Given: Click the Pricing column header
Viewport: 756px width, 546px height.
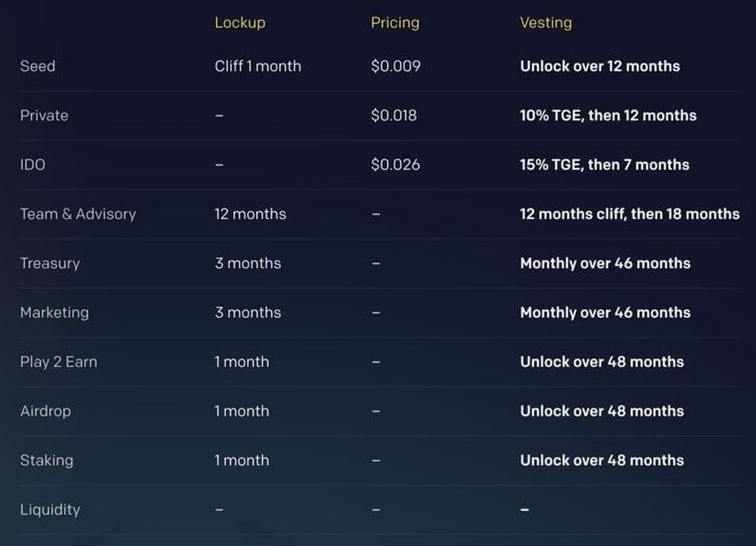Looking at the screenshot, I should 394,23.
